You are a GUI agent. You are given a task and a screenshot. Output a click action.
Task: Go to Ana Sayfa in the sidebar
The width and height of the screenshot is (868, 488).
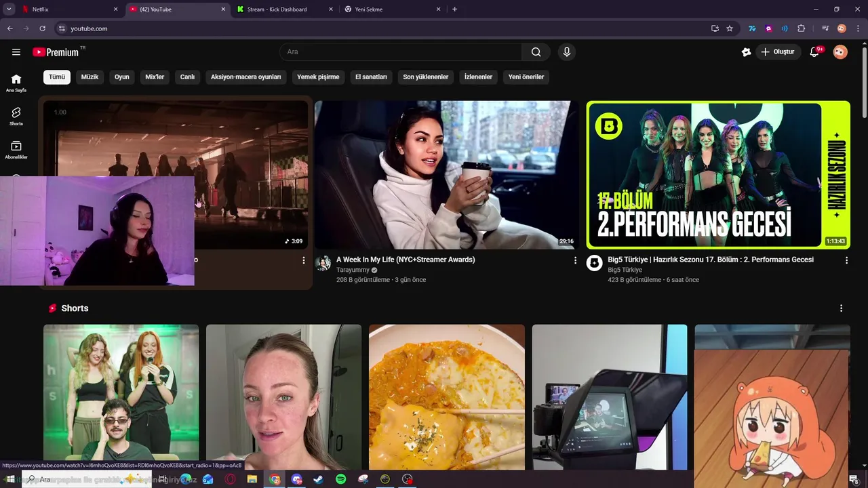(x=16, y=83)
